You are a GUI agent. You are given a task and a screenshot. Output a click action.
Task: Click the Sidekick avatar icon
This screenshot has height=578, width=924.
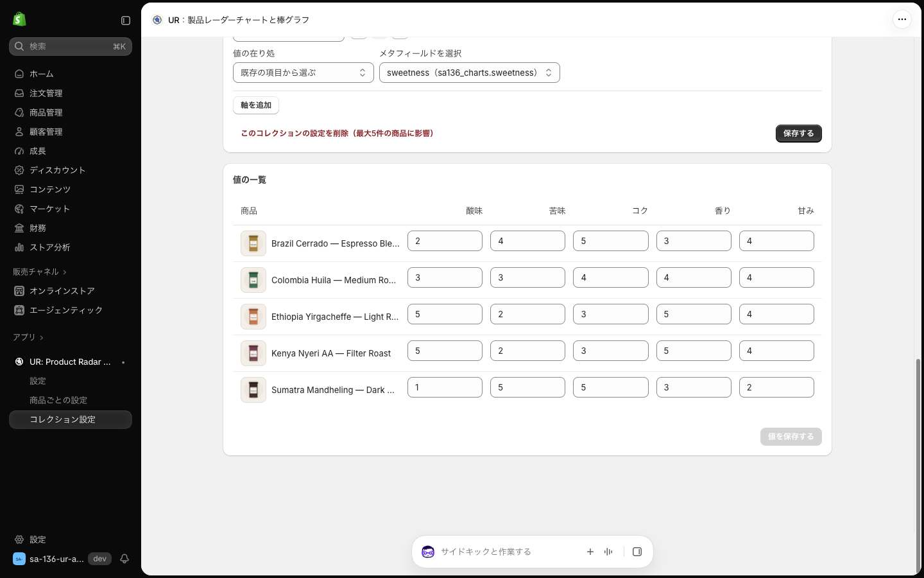[x=428, y=552]
